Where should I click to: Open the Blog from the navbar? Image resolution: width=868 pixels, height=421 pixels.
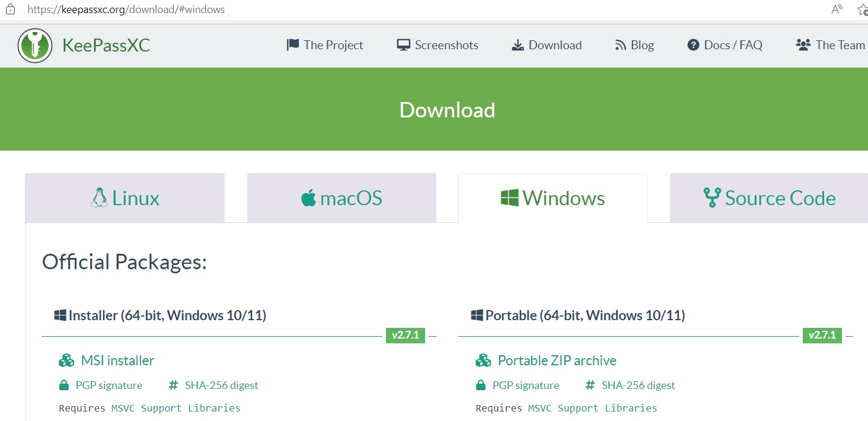(634, 45)
